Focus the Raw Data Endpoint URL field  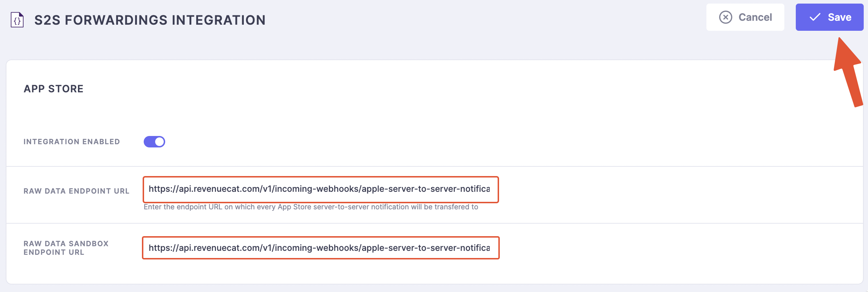pyautogui.click(x=321, y=189)
